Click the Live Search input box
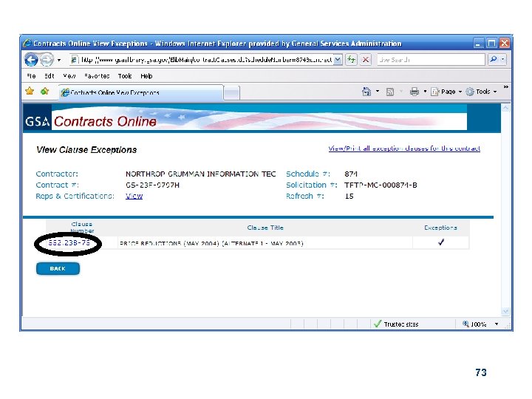 pyautogui.click(x=431, y=60)
